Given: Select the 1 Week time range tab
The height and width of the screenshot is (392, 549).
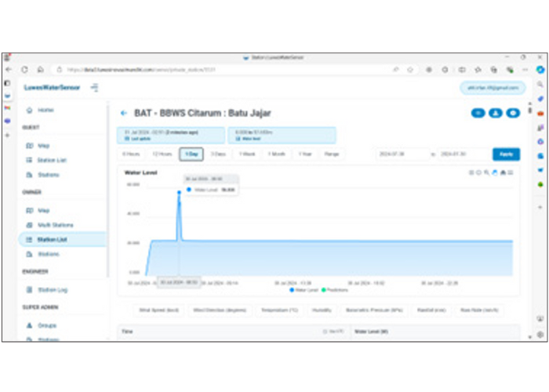Looking at the screenshot, I should pyautogui.click(x=248, y=154).
